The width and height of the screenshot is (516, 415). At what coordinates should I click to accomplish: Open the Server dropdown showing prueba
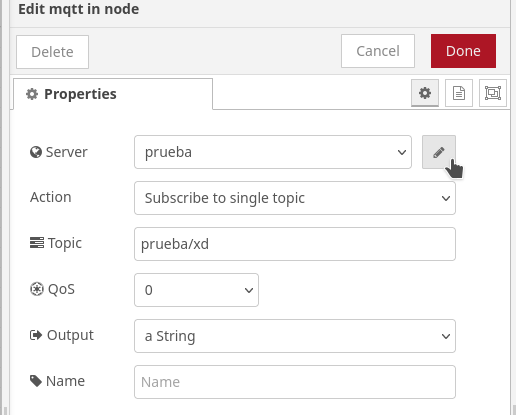tap(273, 152)
